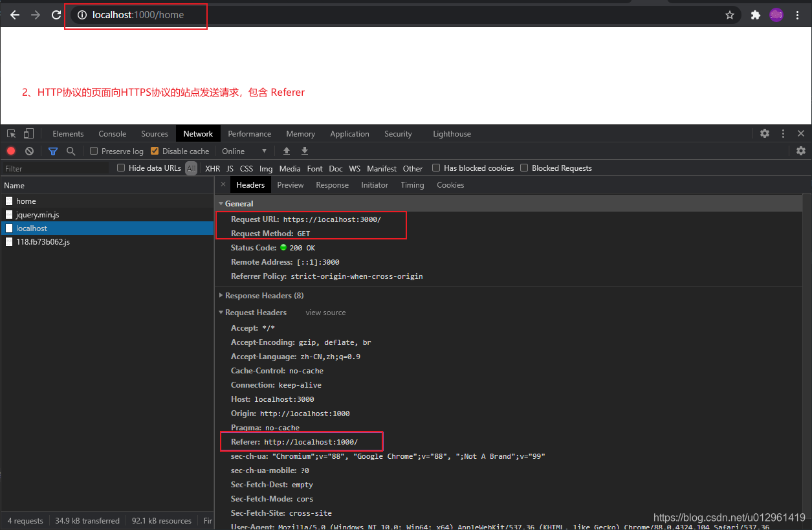The image size is (812, 530).
Task: Show the Timing tab
Action: click(412, 185)
